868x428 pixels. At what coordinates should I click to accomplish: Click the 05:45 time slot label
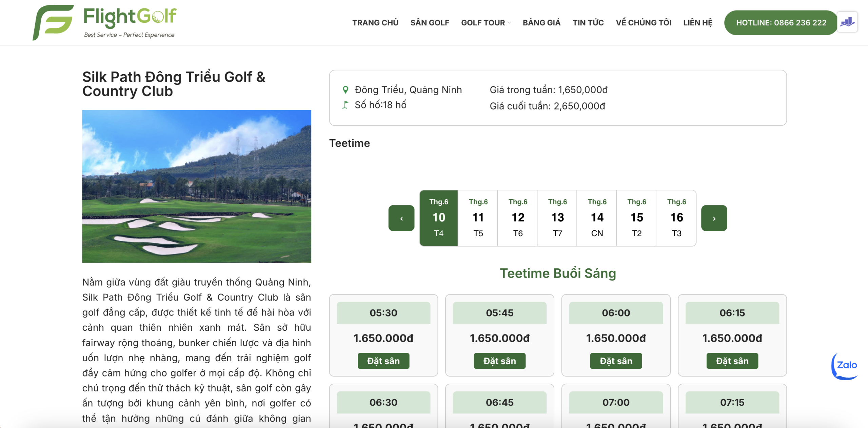500,313
